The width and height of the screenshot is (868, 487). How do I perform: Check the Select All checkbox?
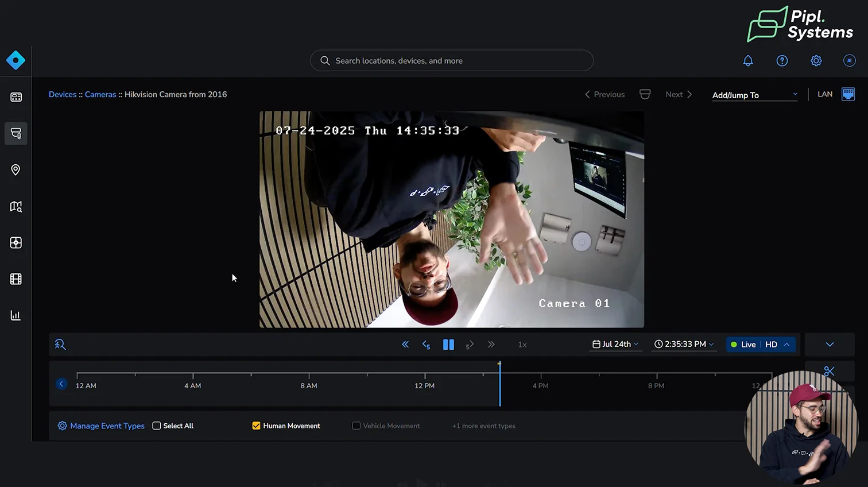tap(157, 426)
